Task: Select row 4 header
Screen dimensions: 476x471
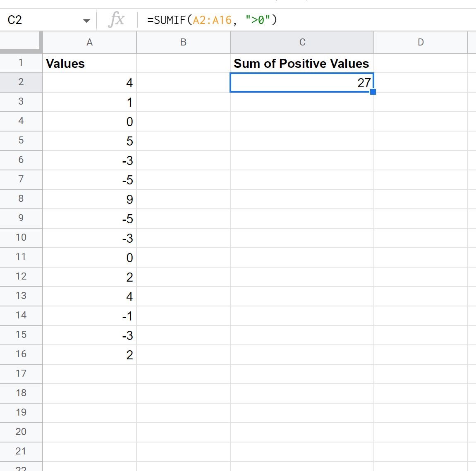Action: [21, 122]
